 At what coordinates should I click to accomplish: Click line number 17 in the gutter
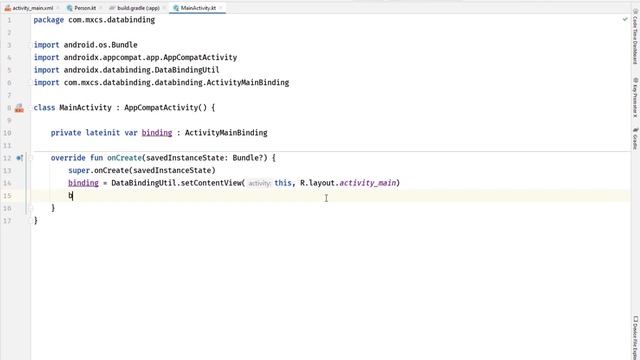pos(7,221)
